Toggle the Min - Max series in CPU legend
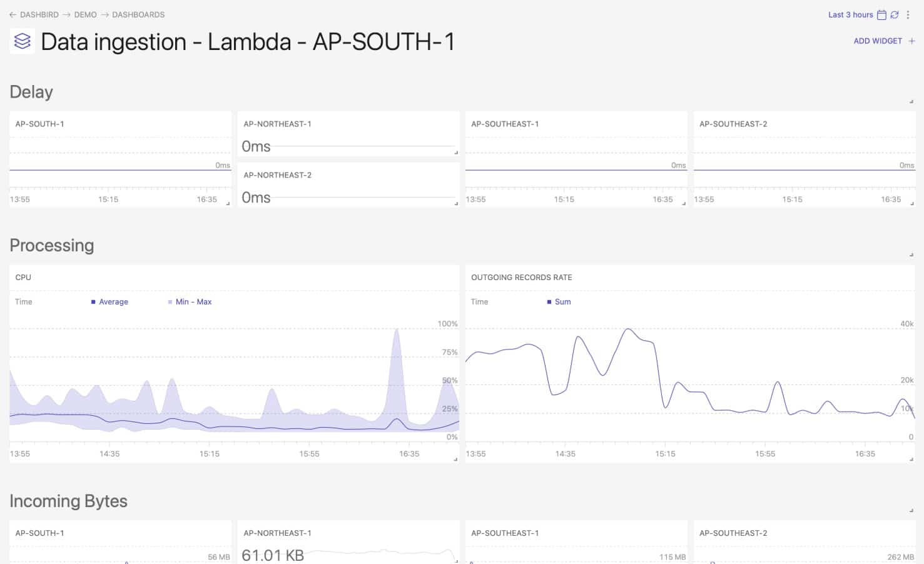The height and width of the screenshot is (564, 924). [190, 301]
